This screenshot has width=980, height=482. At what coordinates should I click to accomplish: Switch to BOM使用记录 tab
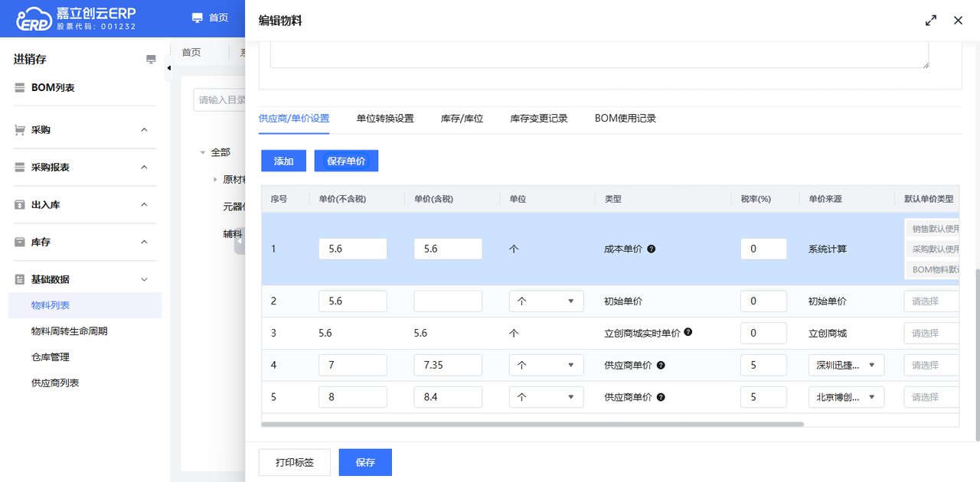pos(626,119)
